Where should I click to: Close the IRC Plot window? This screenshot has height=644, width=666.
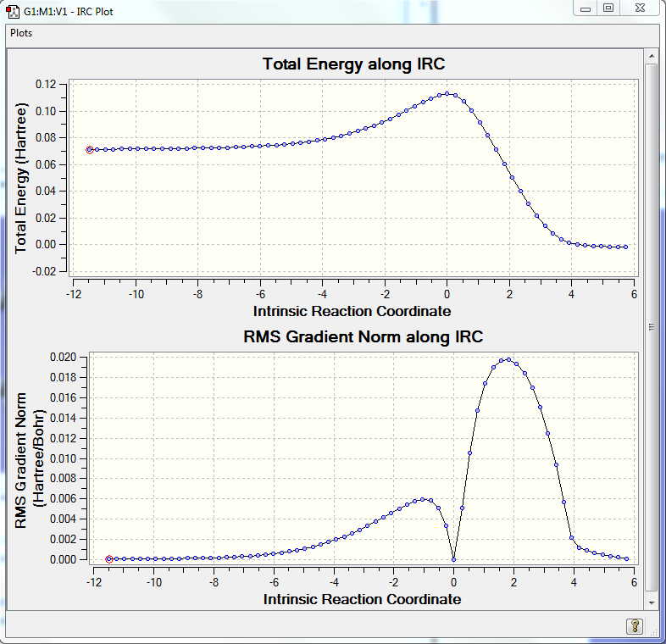coord(640,8)
